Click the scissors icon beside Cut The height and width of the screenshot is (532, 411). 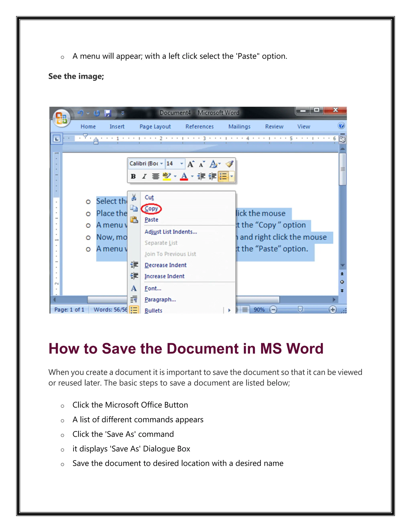134,197
